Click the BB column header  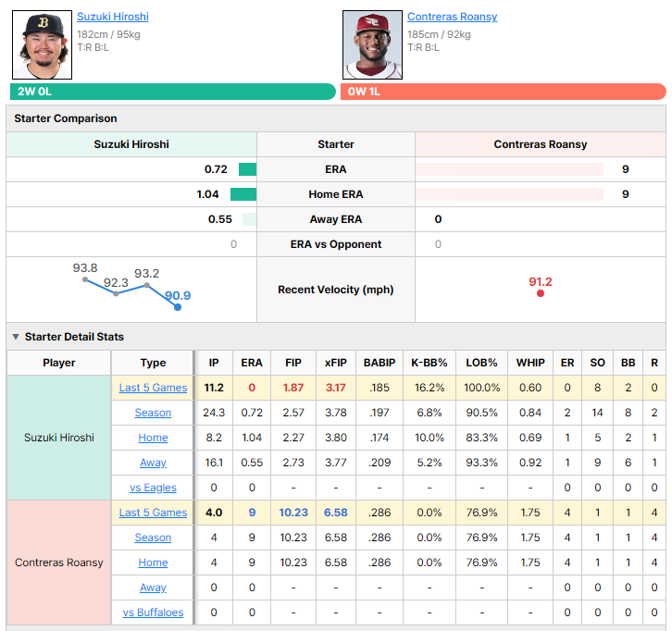(x=628, y=363)
